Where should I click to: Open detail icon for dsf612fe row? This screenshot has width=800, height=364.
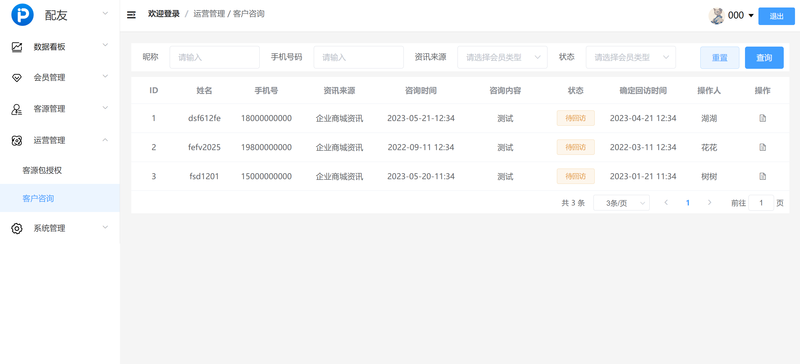[763, 118]
